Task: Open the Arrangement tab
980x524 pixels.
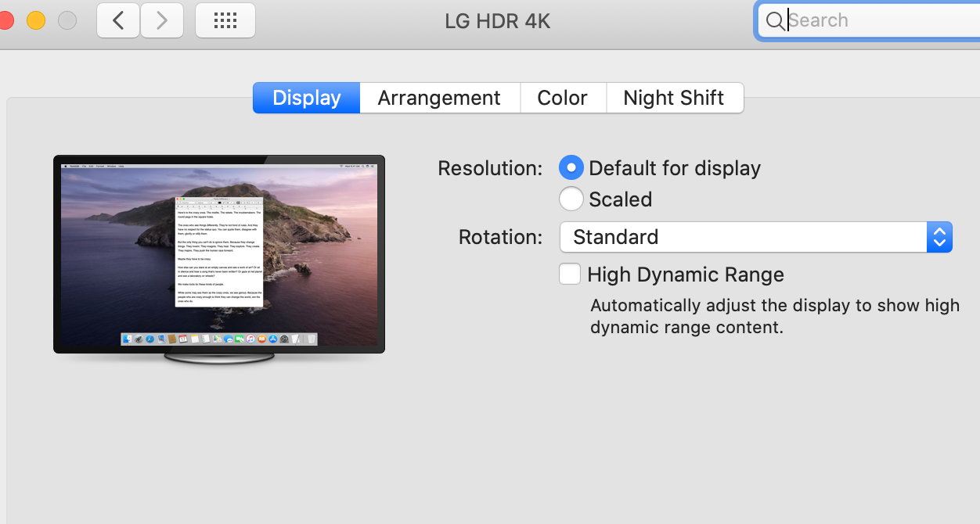Action: 439,98
